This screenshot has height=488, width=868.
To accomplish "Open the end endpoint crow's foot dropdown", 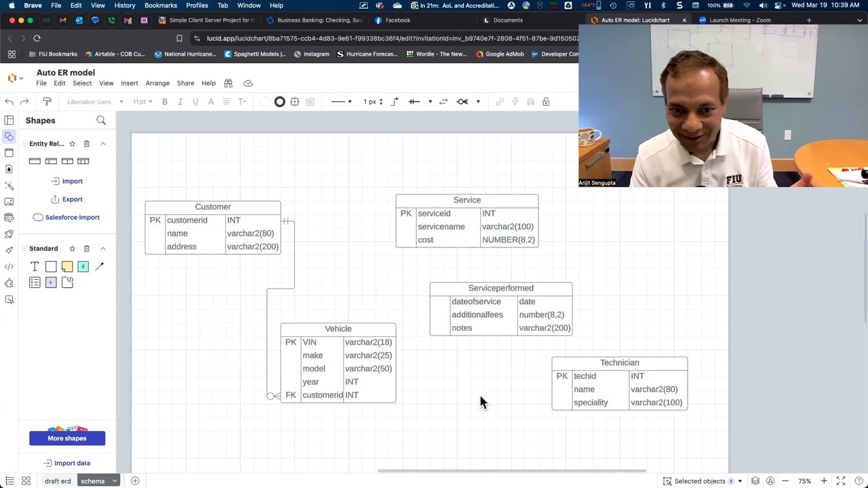I will (469, 102).
